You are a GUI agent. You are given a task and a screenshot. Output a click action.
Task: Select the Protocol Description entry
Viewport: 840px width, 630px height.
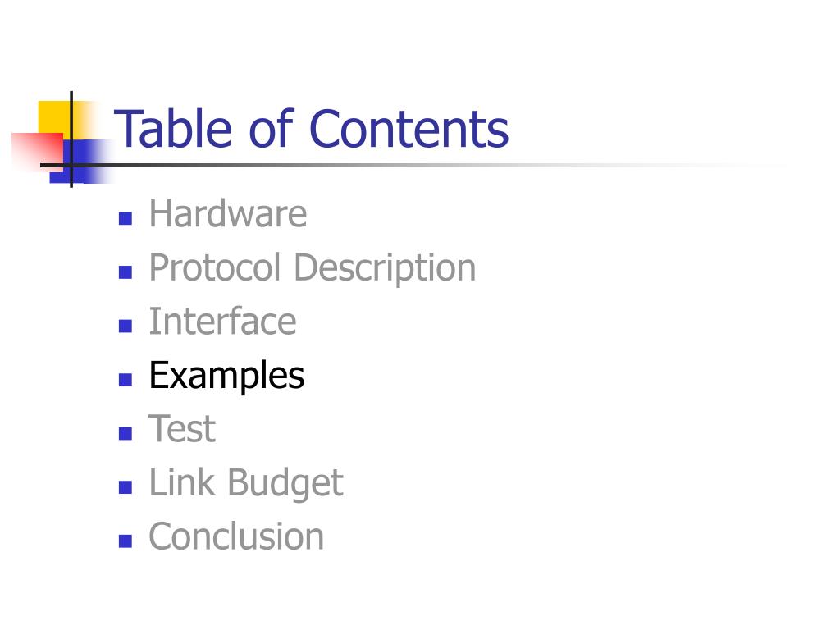[x=313, y=268]
